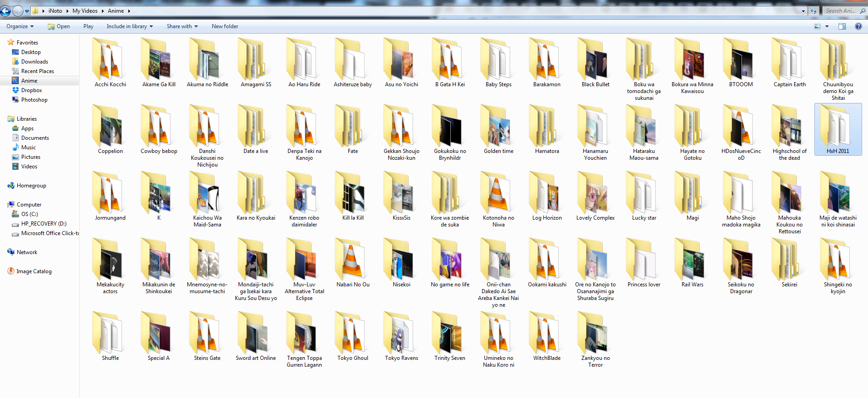Open the Organize dropdown menu
Screen dimensions: 868x398
point(20,26)
